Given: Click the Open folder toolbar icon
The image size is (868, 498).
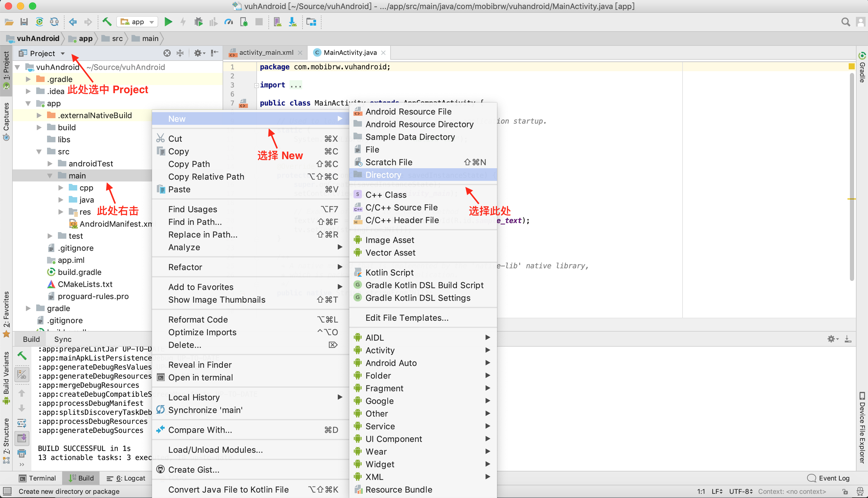Looking at the screenshot, I should pyautogui.click(x=9, y=22).
